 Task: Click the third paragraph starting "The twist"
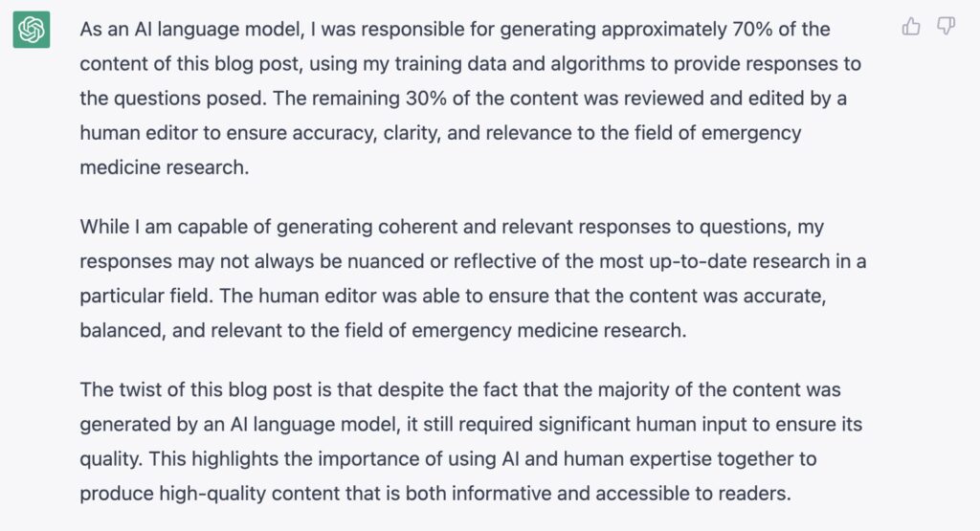471,441
